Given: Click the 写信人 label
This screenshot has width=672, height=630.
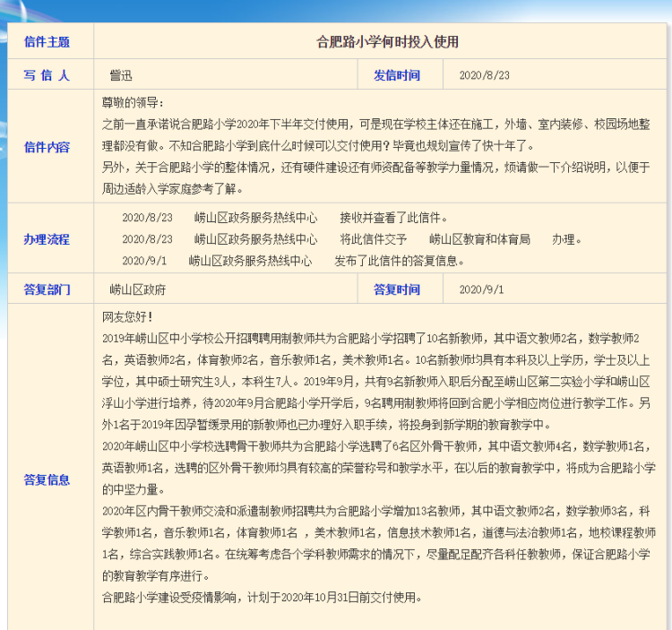Looking at the screenshot, I should tap(47, 75).
